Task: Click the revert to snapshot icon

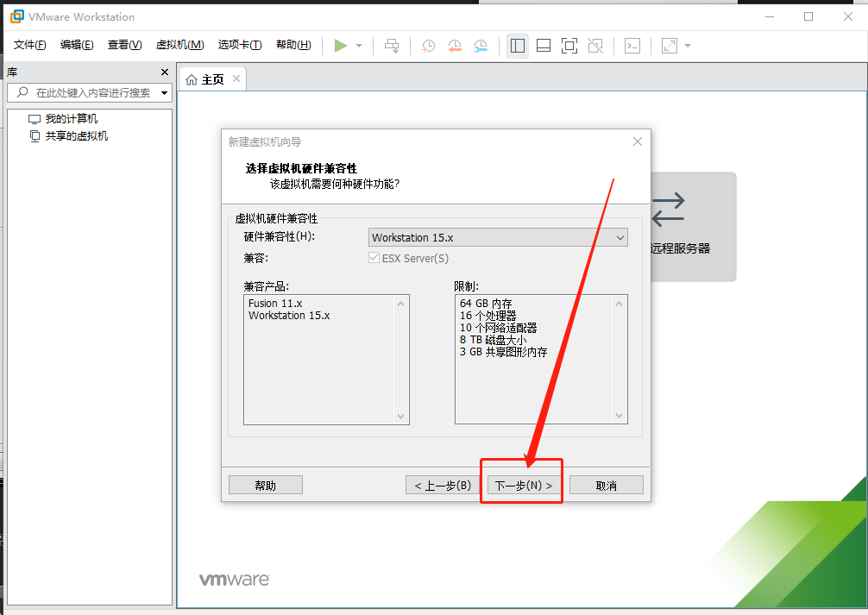Action: 455,46
